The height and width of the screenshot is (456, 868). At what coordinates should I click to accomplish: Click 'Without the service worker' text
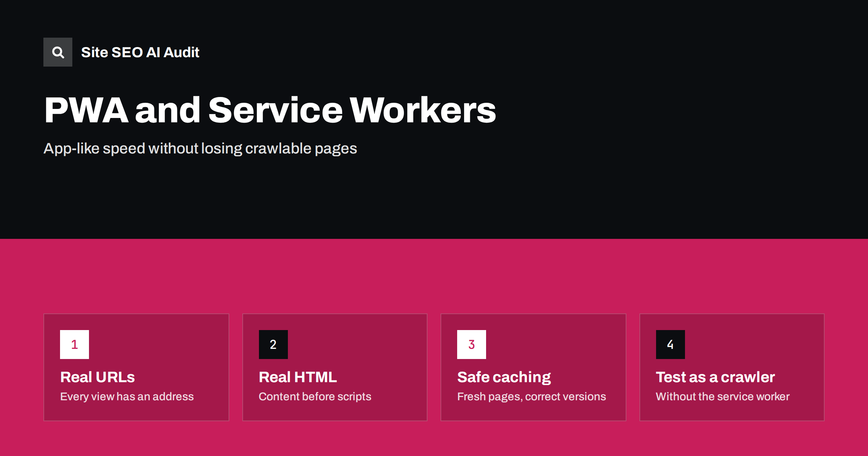coord(723,397)
